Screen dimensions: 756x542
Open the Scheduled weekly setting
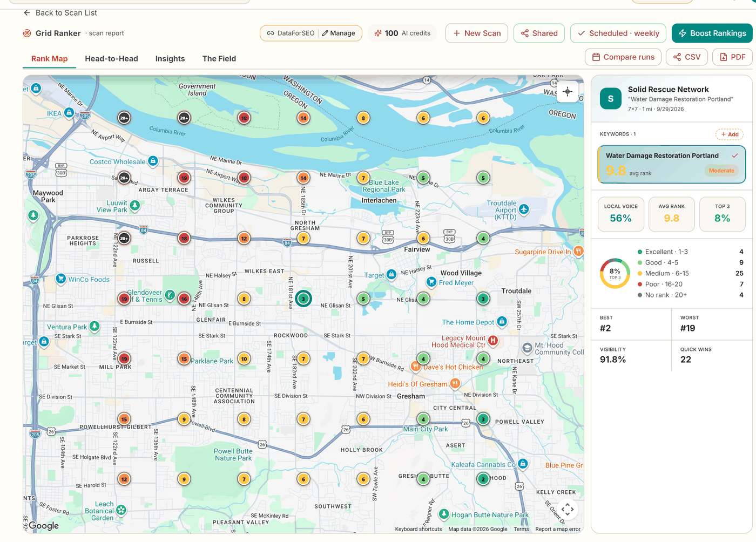pos(618,33)
